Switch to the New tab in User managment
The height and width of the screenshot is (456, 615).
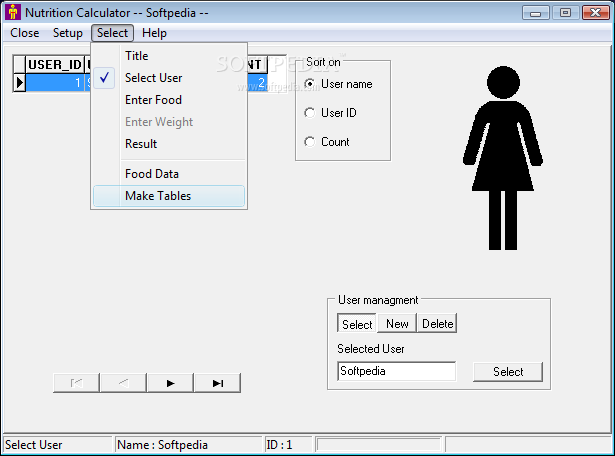397,324
